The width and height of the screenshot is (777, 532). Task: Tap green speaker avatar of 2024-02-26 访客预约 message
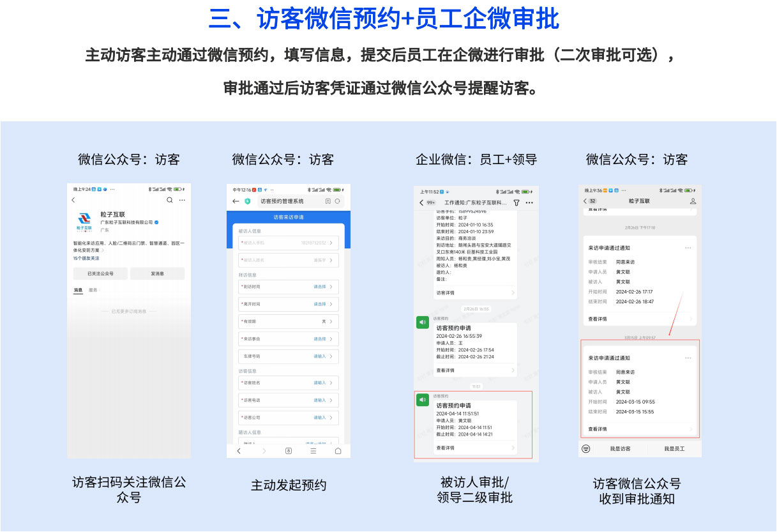coord(422,323)
